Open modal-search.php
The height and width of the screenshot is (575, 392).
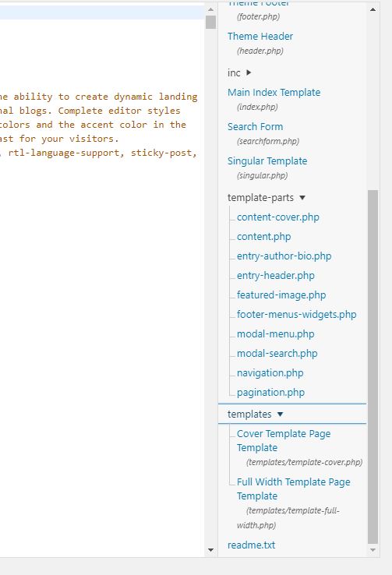277,353
